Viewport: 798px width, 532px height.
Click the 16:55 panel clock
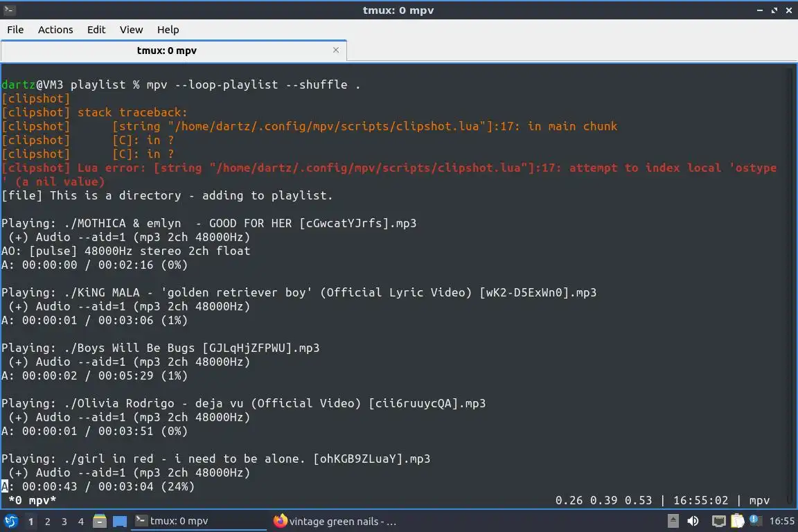[781, 521]
